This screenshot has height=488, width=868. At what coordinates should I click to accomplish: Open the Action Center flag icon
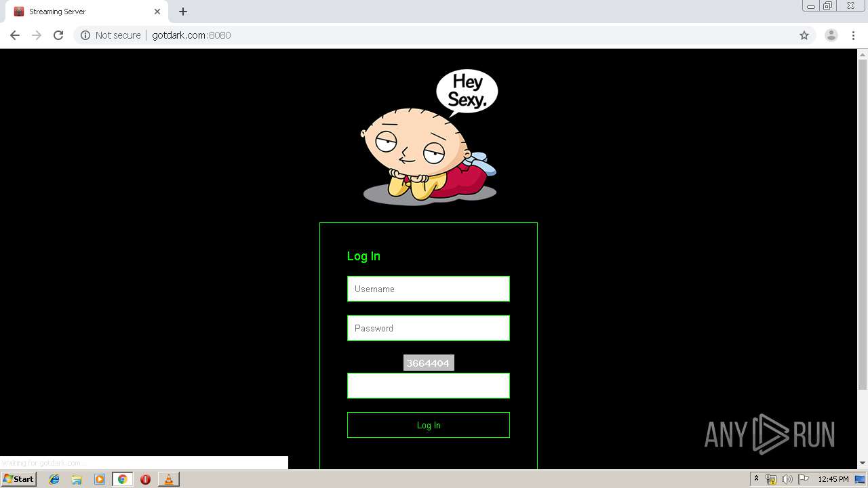coord(804,479)
